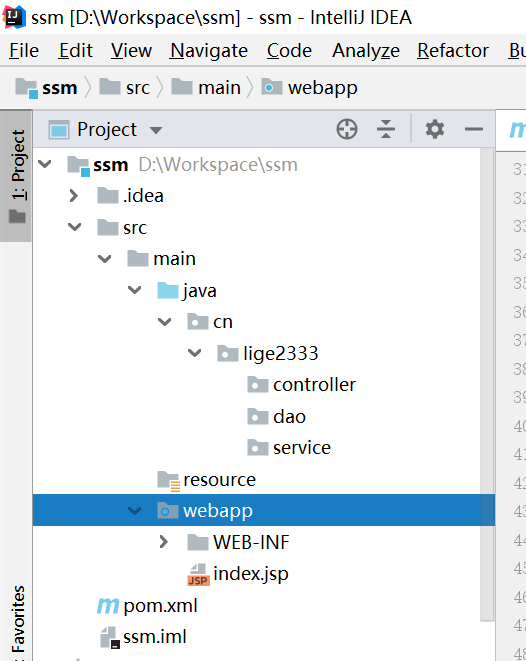The image size is (526, 661).
Task: Open the Edit menu
Action: click(75, 51)
